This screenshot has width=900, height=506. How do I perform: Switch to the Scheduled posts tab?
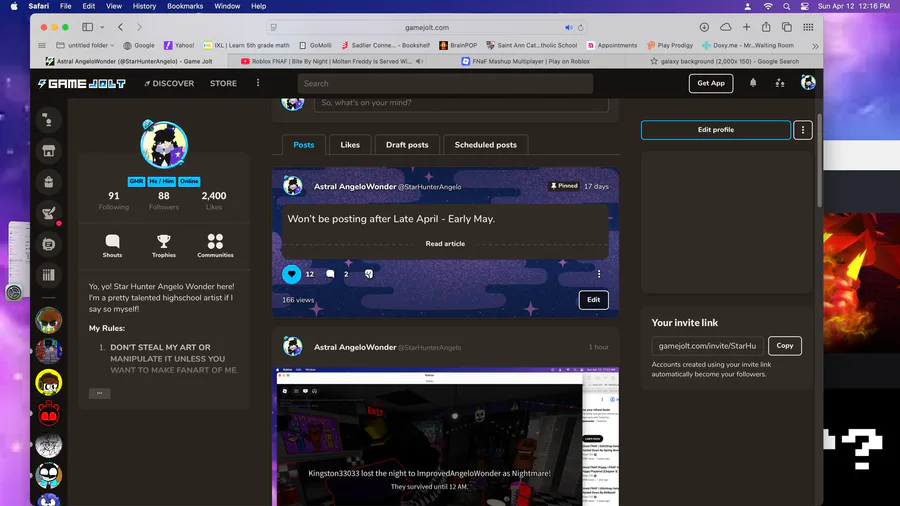click(x=486, y=145)
